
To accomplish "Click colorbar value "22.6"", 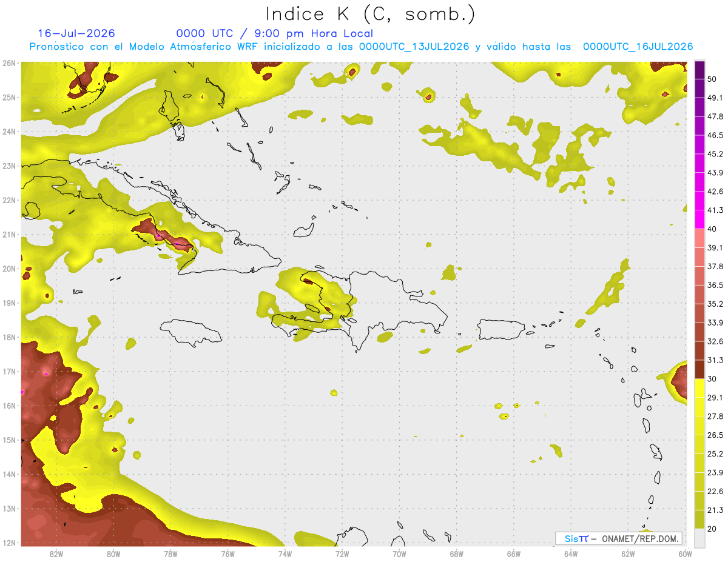I will pyautogui.click(x=715, y=492).
